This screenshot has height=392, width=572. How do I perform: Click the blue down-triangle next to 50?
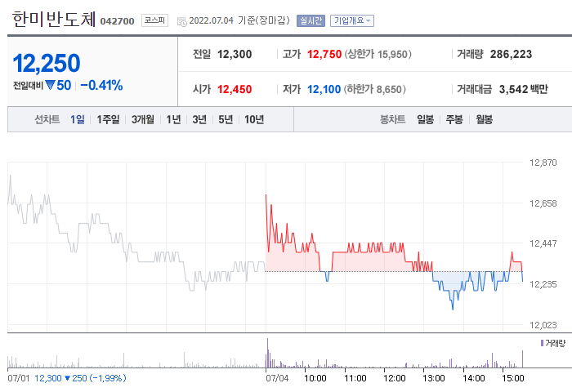(x=50, y=85)
